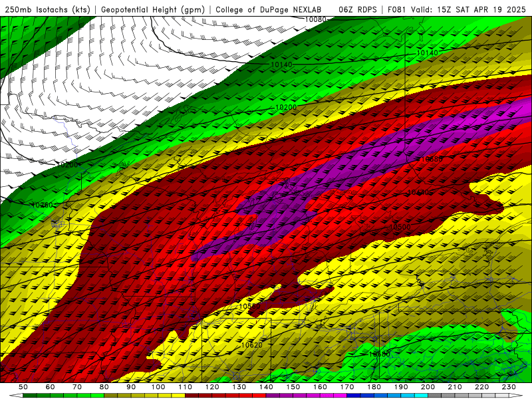Select the 100 value on the color scale
The width and height of the screenshot is (532, 399).
tap(158, 387)
